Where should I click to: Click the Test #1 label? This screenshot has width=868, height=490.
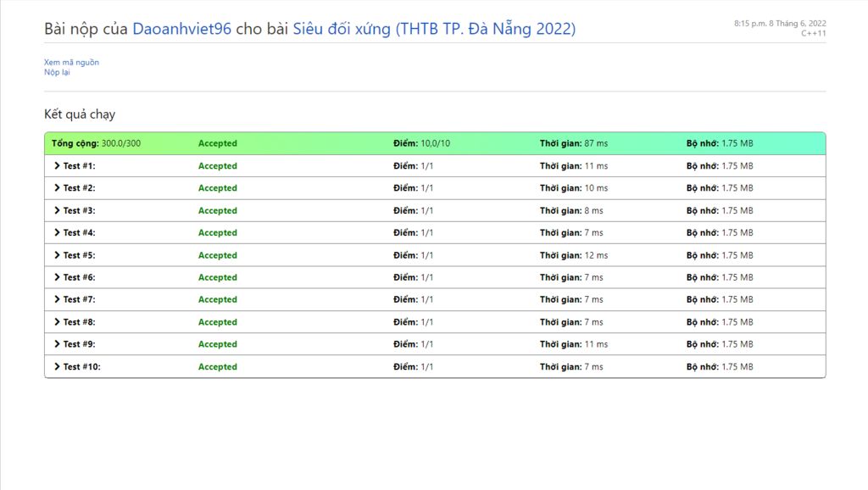pos(79,165)
